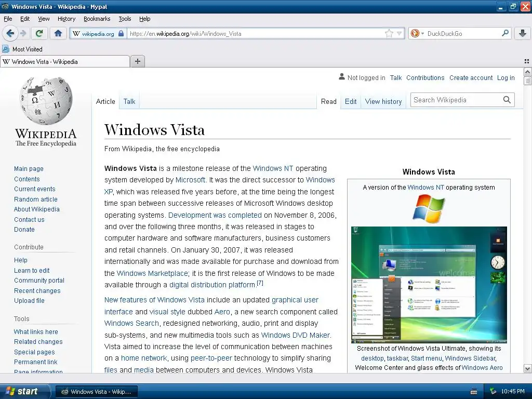The height and width of the screenshot is (399, 532).
Task: Go back with the browser back arrow
Action: point(10,33)
